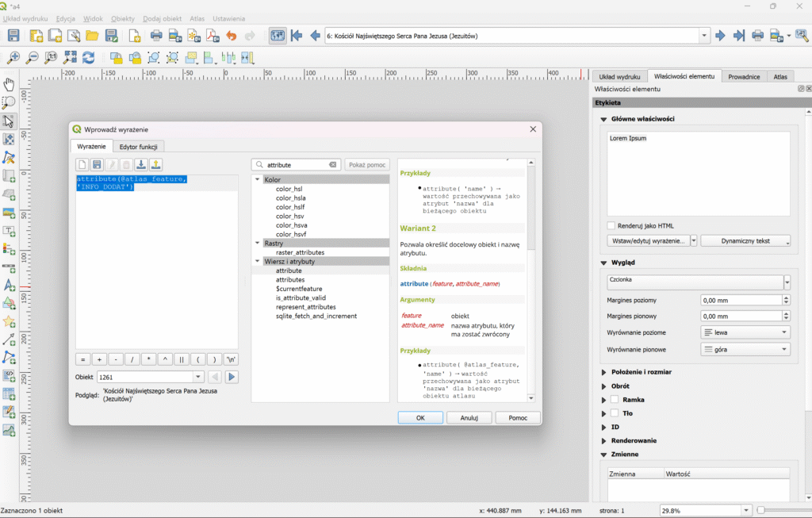The image size is (812, 518).
Task: Click the OK button in dialog
Action: (x=419, y=417)
